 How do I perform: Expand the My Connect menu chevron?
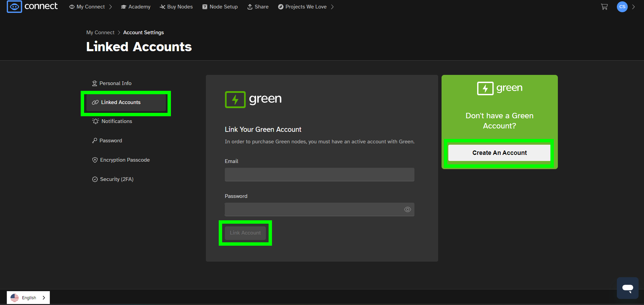pyautogui.click(x=110, y=7)
